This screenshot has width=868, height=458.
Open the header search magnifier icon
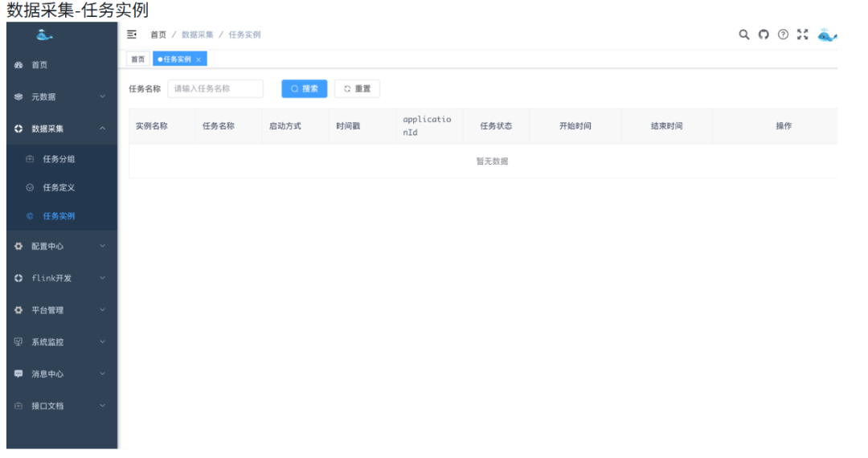tap(744, 35)
